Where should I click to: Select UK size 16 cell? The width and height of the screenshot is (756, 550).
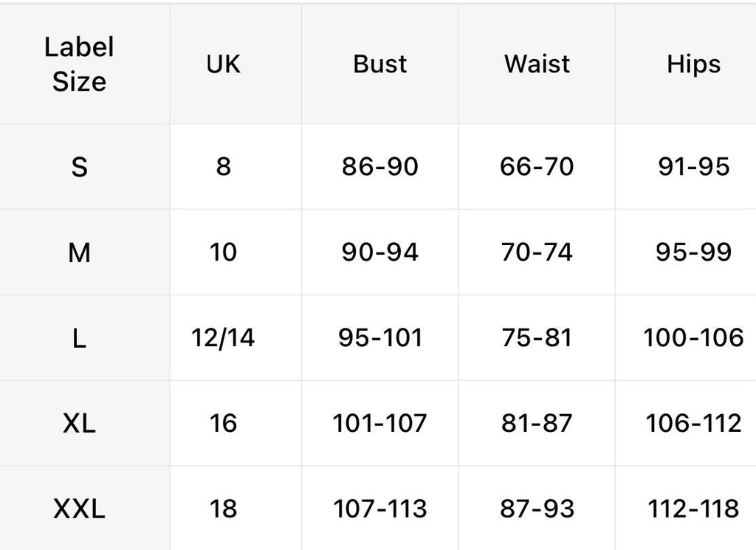(x=223, y=423)
